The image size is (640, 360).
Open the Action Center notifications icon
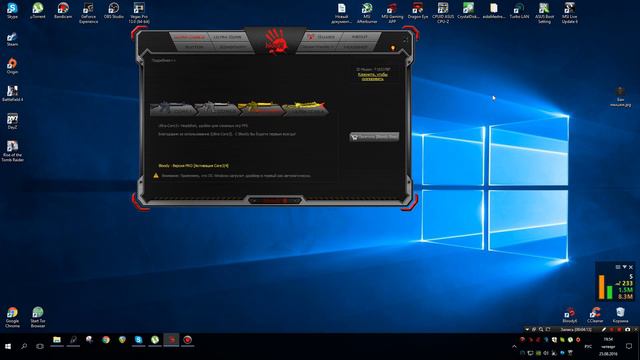tap(629, 346)
